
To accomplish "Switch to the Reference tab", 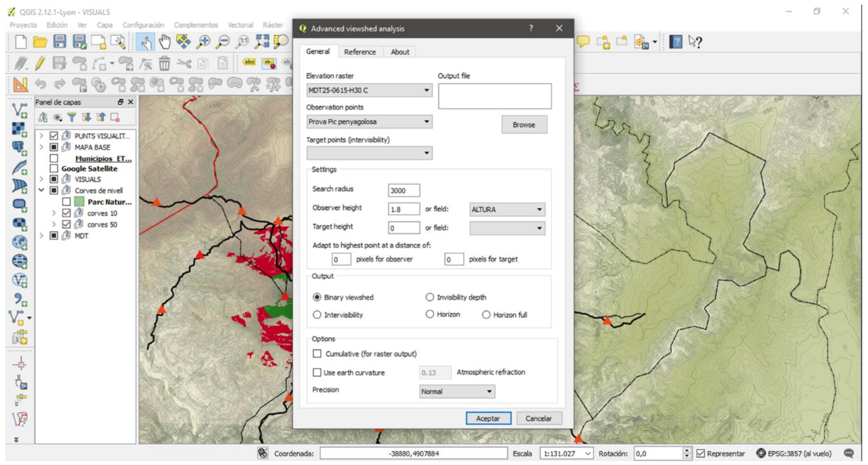I will [x=360, y=52].
